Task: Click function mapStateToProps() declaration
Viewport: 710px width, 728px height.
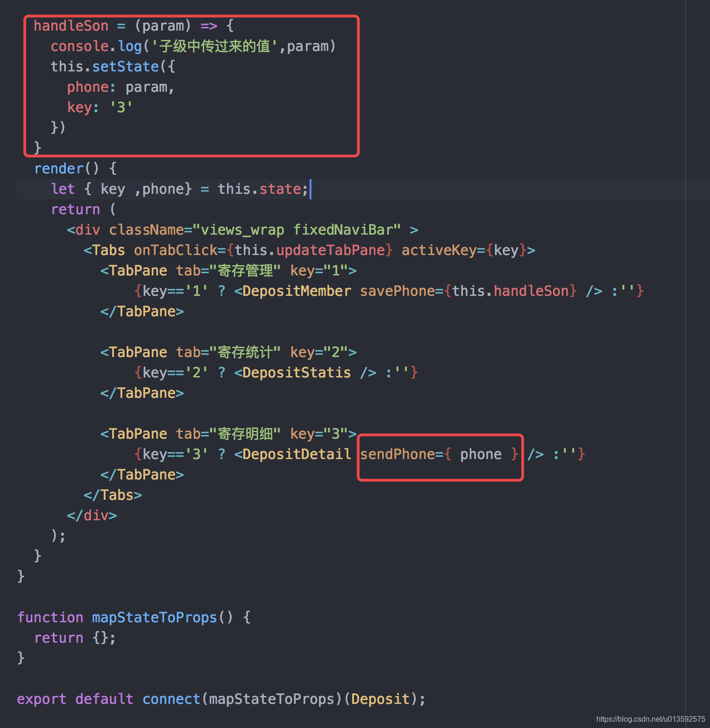Action: 134,618
